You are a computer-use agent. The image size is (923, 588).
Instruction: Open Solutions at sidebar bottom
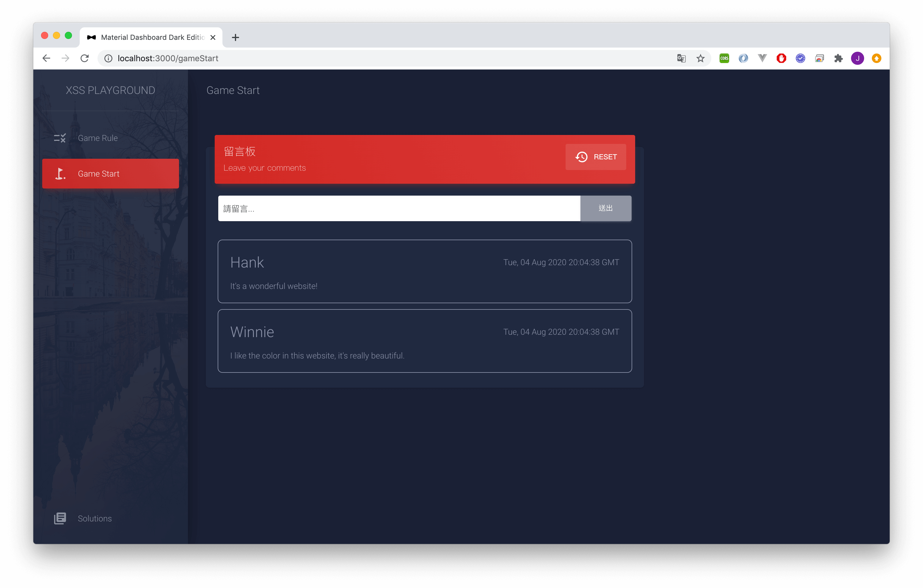point(95,518)
